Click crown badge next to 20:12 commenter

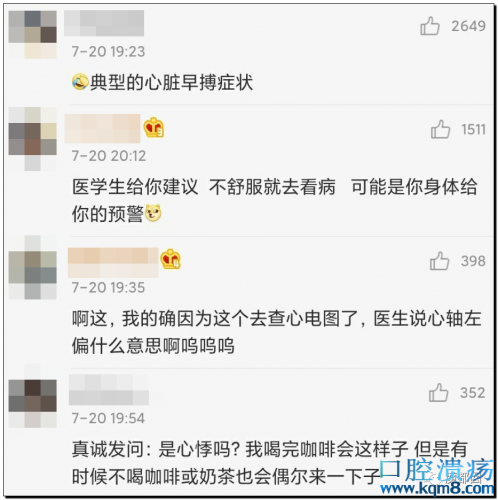tap(154, 128)
